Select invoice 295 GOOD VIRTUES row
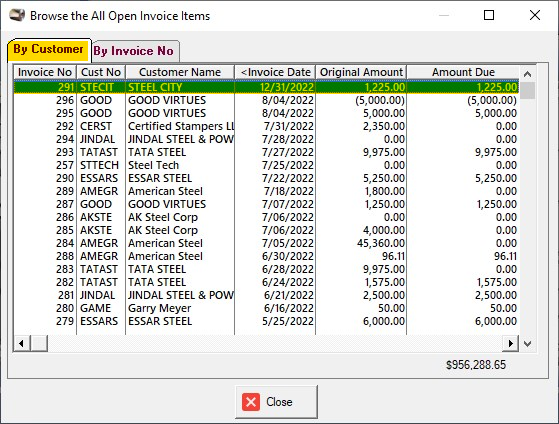Image resolution: width=559 pixels, height=424 pixels. 266,113
